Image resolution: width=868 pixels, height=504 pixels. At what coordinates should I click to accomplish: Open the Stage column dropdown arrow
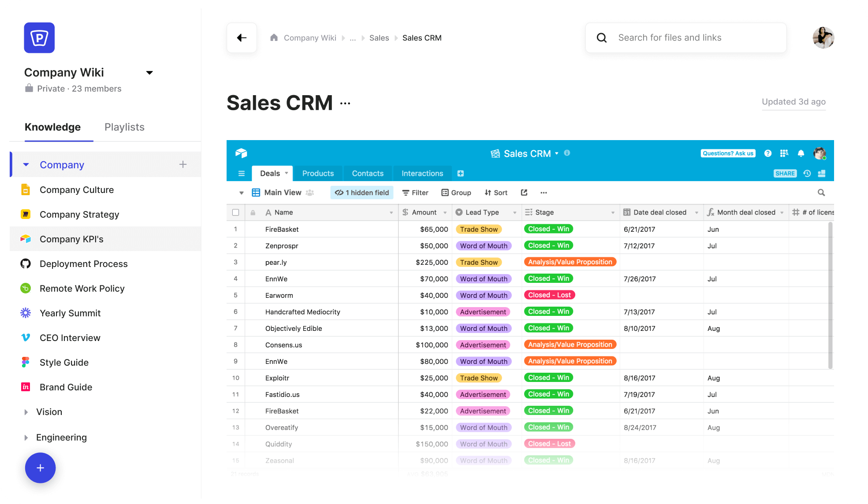[613, 213]
